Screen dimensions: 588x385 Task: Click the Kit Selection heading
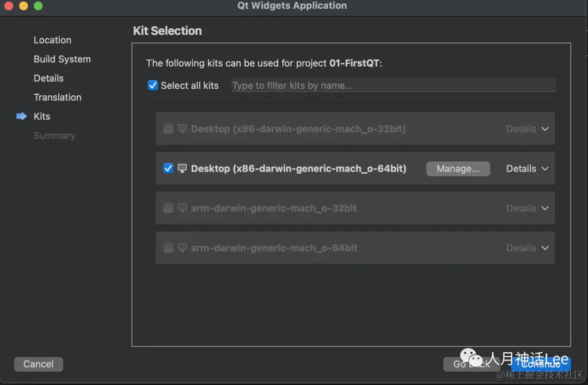pos(167,31)
